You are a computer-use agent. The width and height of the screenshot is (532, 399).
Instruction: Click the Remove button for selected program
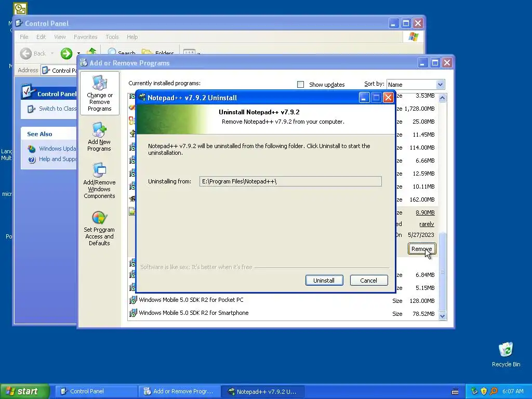coord(422,249)
